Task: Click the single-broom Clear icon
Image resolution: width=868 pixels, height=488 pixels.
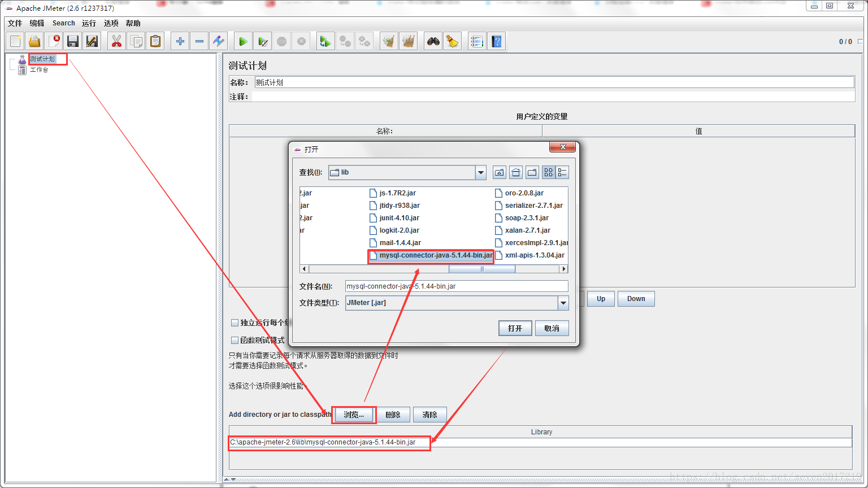Action: point(389,41)
